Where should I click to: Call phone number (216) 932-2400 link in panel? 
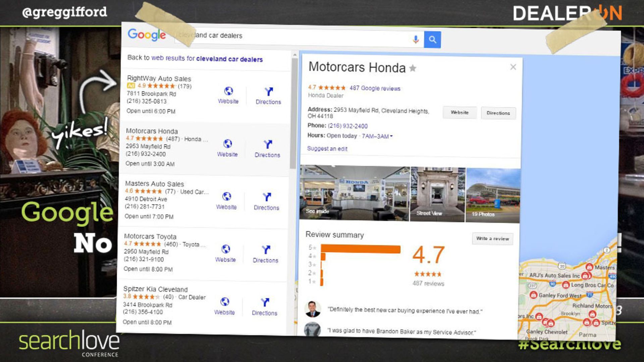coord(348,126)
